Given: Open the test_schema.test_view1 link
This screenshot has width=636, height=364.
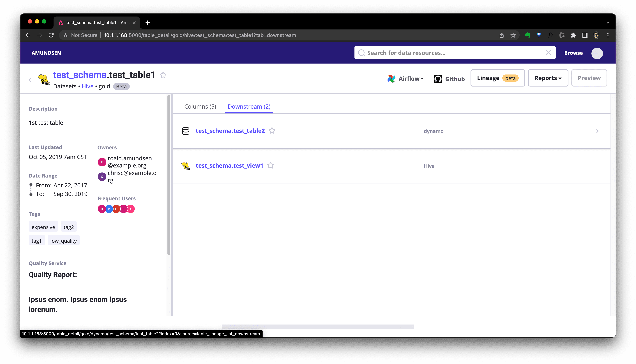Looking at the screenshot, I should [229, 165].
